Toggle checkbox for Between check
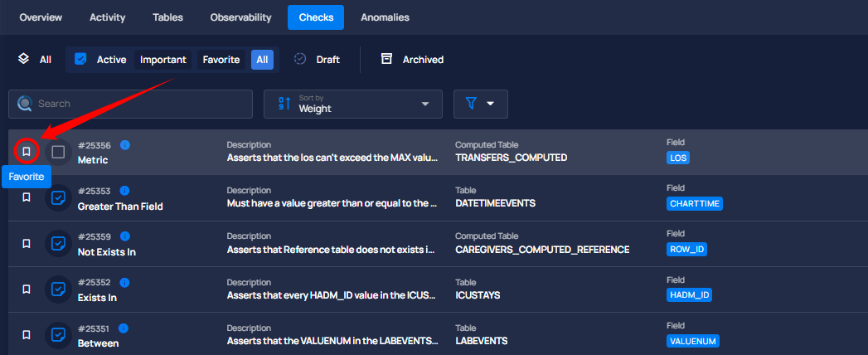Viewport: 868px width, 355px height. tap(58, 335)
